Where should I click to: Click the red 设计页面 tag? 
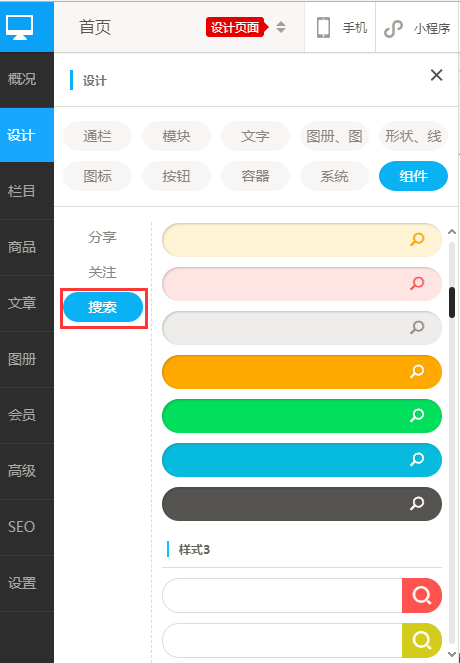click(237, 27)
